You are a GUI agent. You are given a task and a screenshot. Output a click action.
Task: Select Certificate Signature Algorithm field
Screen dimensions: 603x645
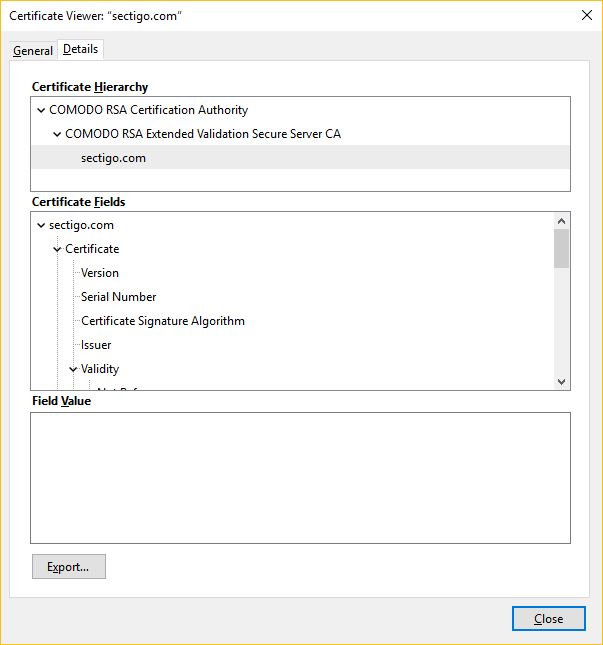tap(163, 321)
